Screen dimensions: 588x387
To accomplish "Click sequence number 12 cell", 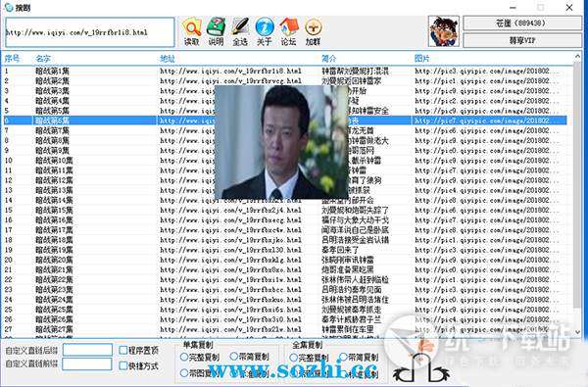I will [8, 180].
